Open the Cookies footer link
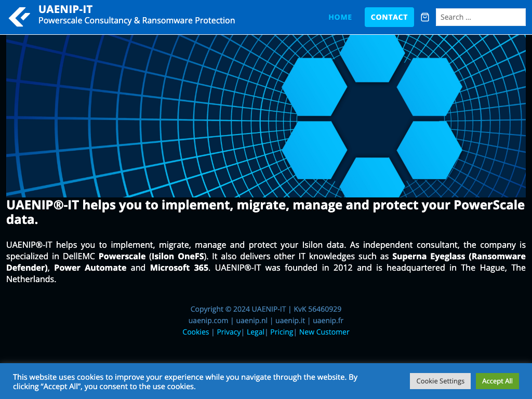The width and height of the screenshot is (532, 399). (x=196, y=332)
